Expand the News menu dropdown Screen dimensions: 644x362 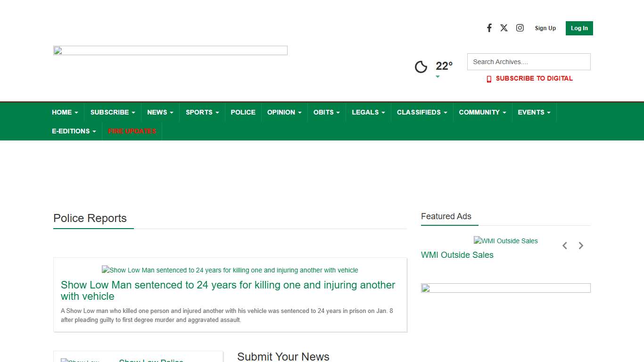160,112
